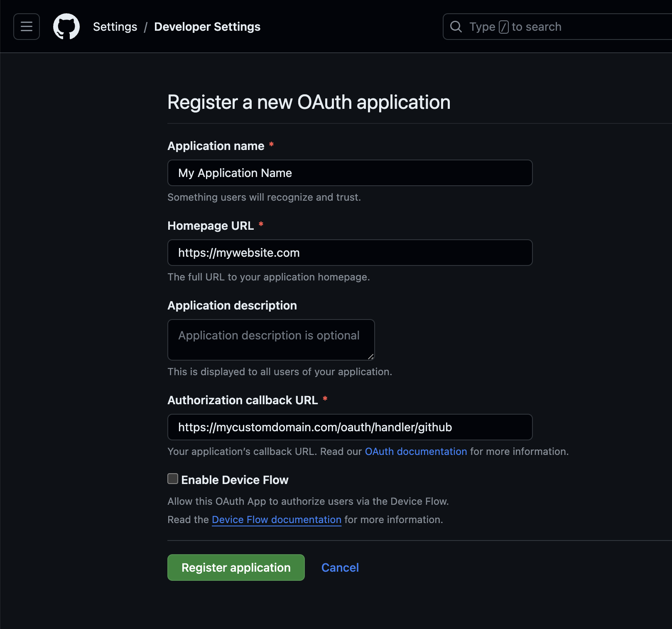
Task: Open the OAuth documentation link
Action: [x=415, y=451]
